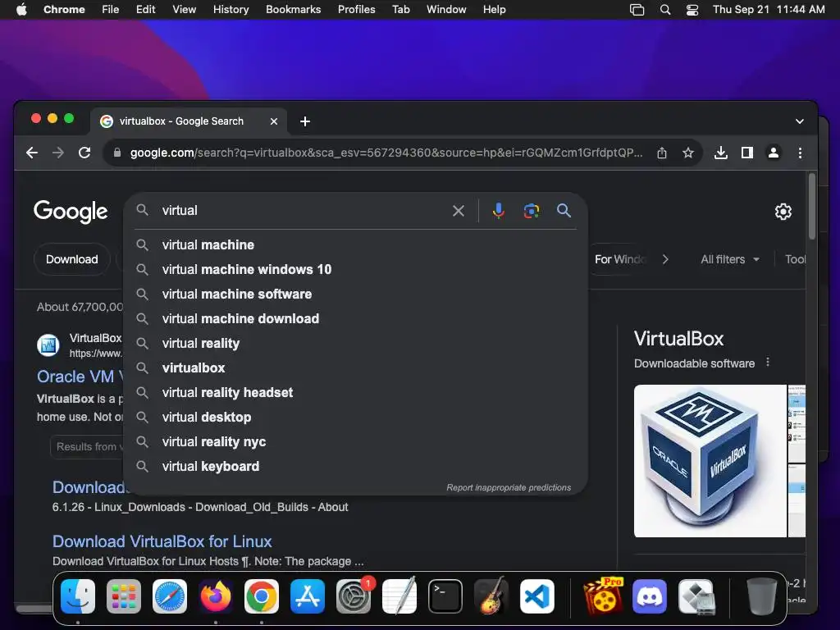This screenshot has width=840, height=630.
Task: Click Report inappropriate predictions link
Action: (509, 487)
